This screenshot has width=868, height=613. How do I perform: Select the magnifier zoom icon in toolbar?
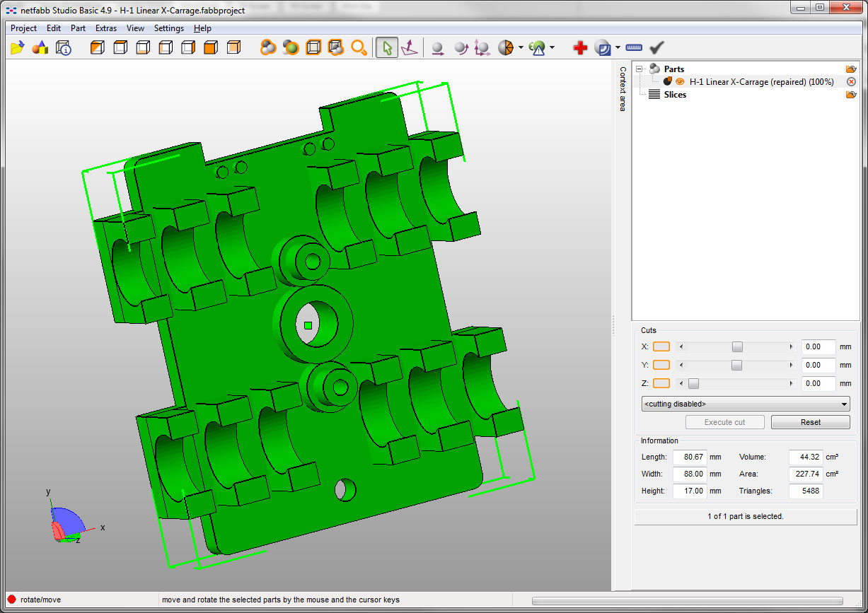pos(359,48)
